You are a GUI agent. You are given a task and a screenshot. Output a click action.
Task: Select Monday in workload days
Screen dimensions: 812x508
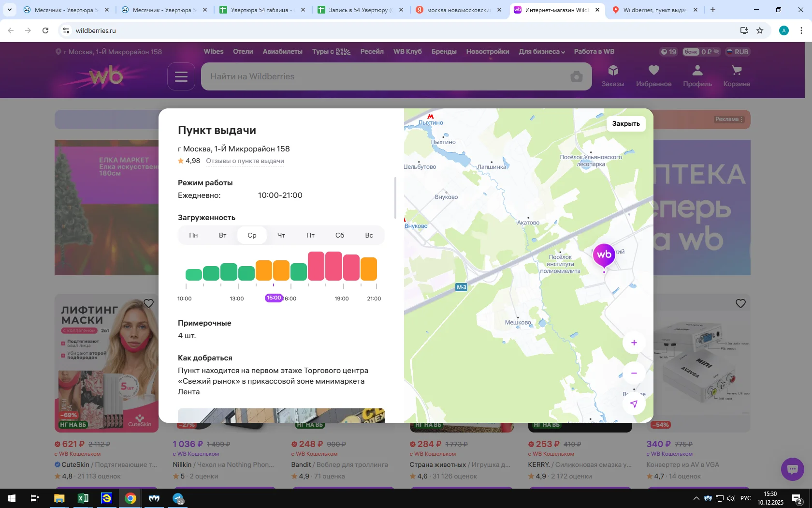(x=193, y=235)
